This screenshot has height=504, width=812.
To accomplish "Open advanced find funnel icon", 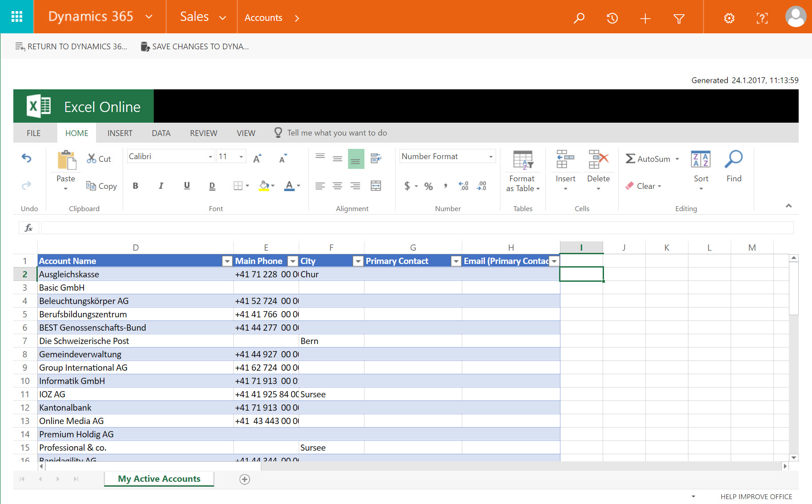I will 679,18.
